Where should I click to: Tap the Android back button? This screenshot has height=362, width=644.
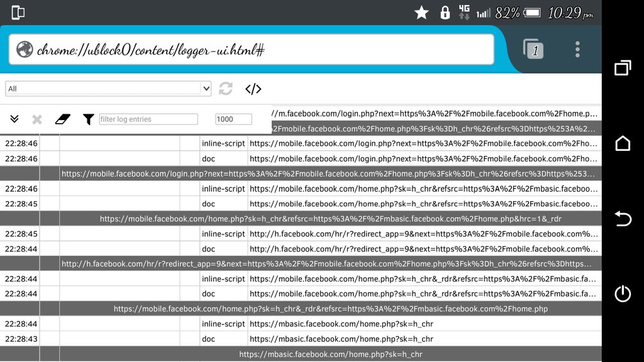pyautogui.click(x=623, y=218)
